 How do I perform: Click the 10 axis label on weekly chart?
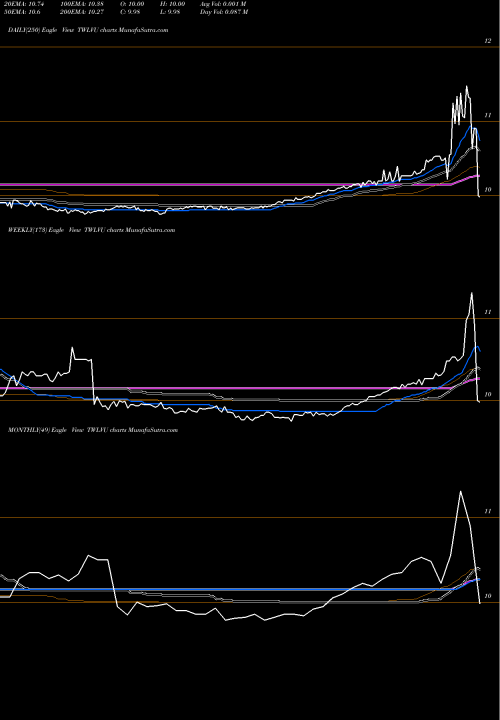coord(488,394)
